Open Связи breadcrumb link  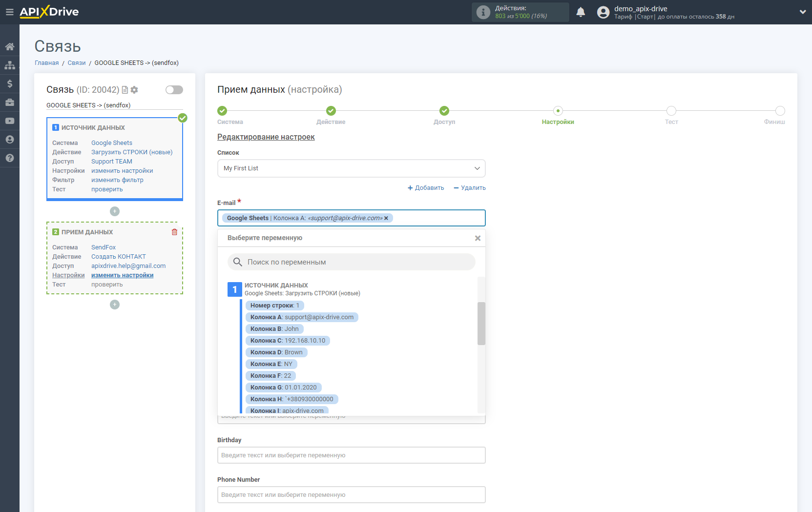point(77,63)
